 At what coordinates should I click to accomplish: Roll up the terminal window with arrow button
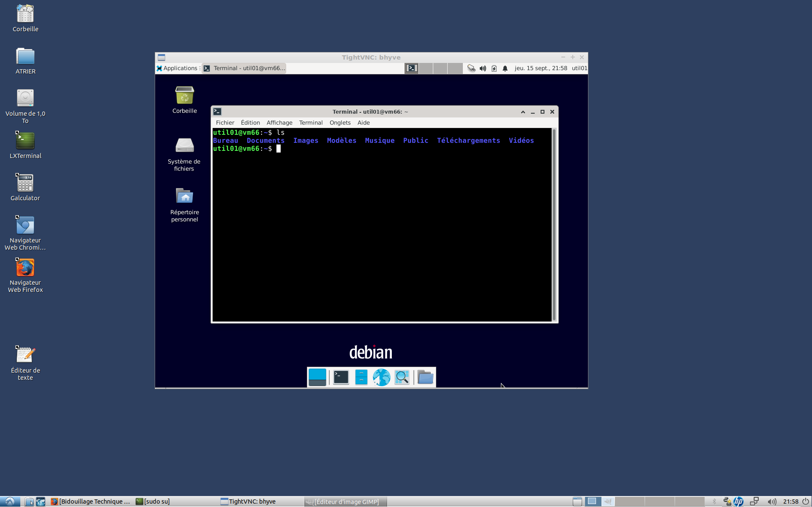click(x=523, y=112)
